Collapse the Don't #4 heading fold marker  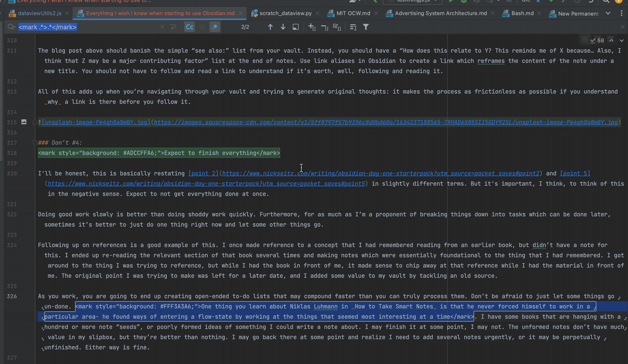pyautogui.click(x=35, y=143)
